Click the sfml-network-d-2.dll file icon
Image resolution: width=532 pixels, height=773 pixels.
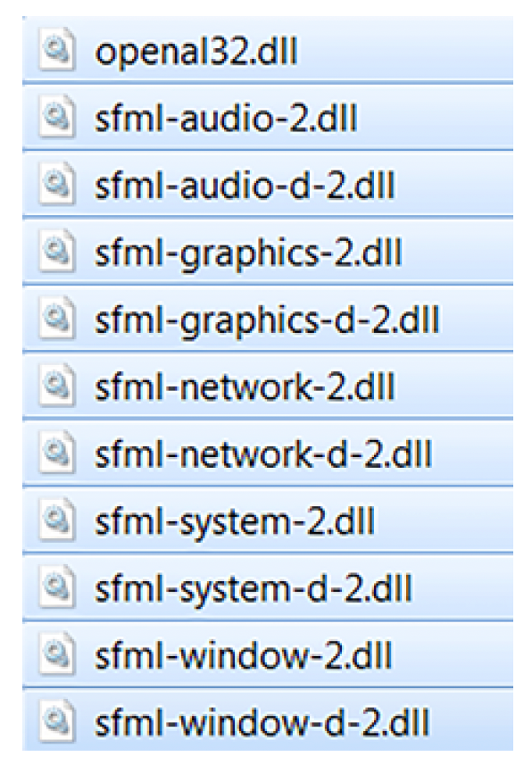pos(57,453)
